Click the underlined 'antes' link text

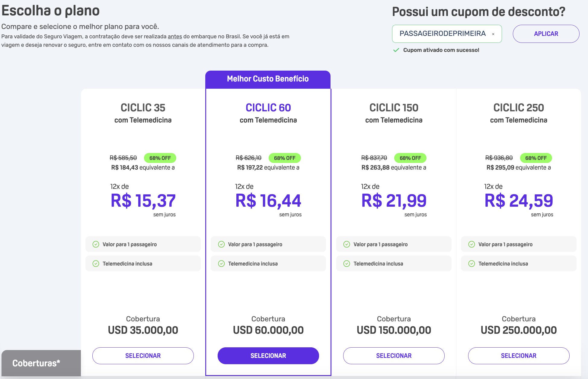(175, 37)
